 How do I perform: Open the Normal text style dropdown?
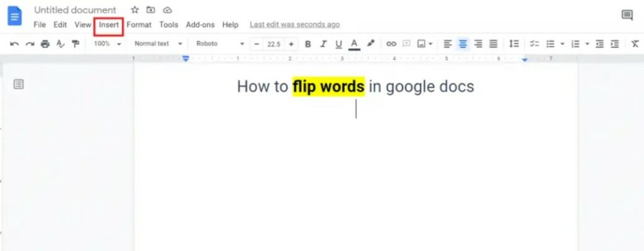click(158, 44)
